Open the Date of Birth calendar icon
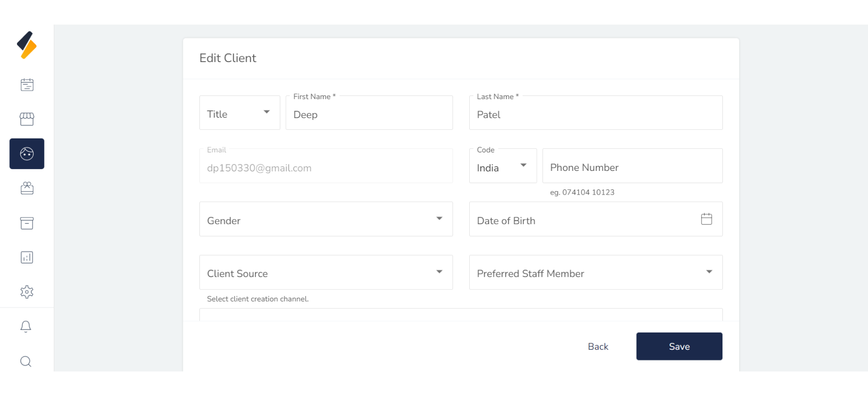Viewport: 868px width, 396px height. point(706,219)
